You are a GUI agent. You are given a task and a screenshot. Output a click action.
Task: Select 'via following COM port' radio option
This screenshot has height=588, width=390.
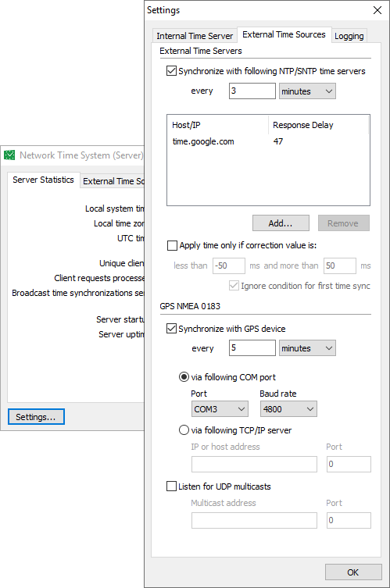coord(184,377)
